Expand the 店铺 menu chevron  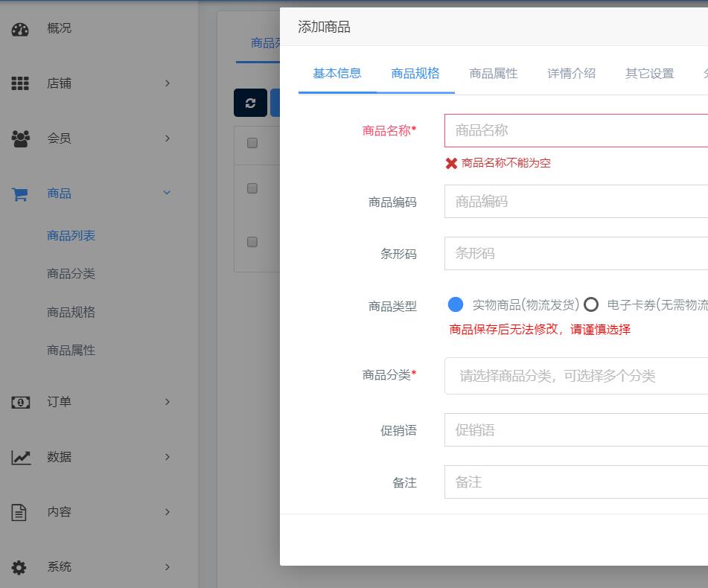coord(167,83)
